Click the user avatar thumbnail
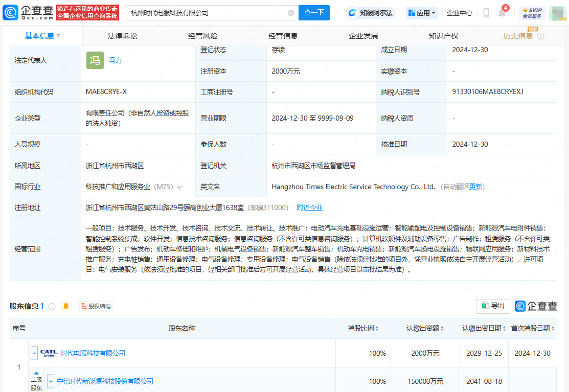 click(557, 13)
